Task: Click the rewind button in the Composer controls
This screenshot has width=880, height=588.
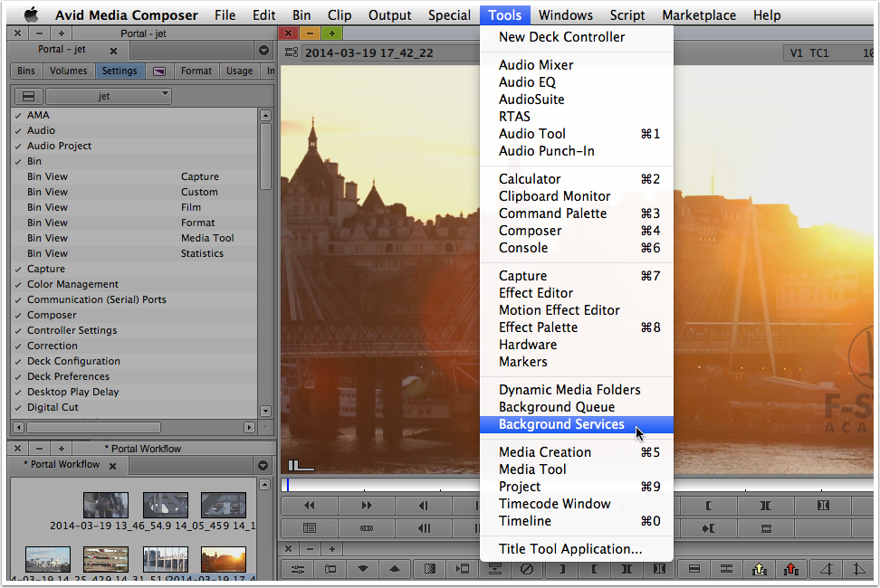Action: [x=310, y=506]
